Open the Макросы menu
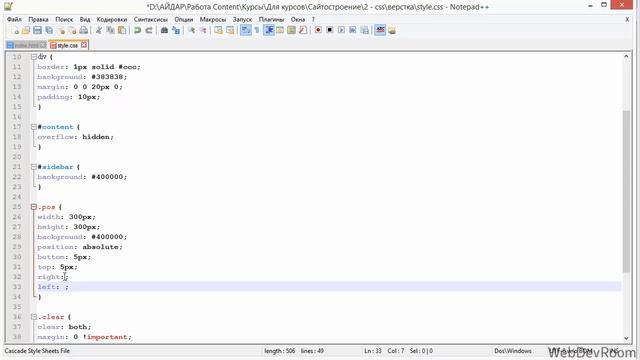This screenshot has width=640, height=360. click(213, 19)
